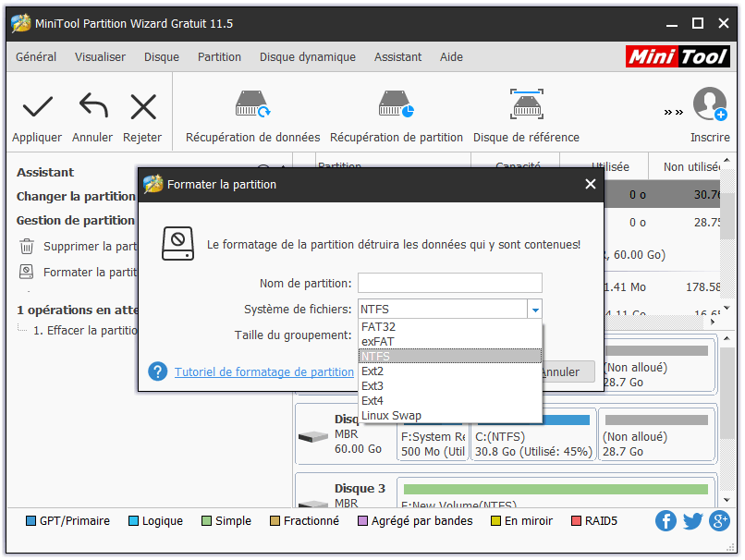Select Ext4 file system option
Image resolution: width=745 pixels, height=560 pixels.
pyautogui.click(x=450, y=400)
